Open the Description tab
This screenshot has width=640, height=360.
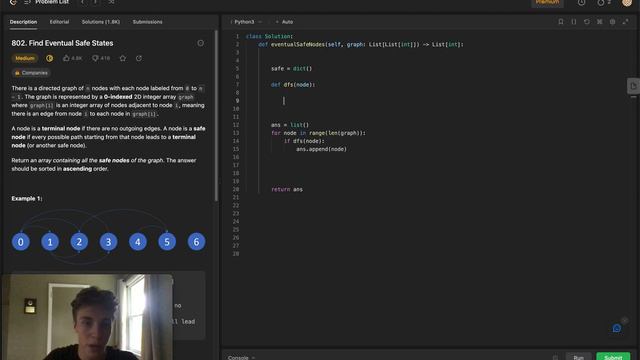click(x=23, y=22)
